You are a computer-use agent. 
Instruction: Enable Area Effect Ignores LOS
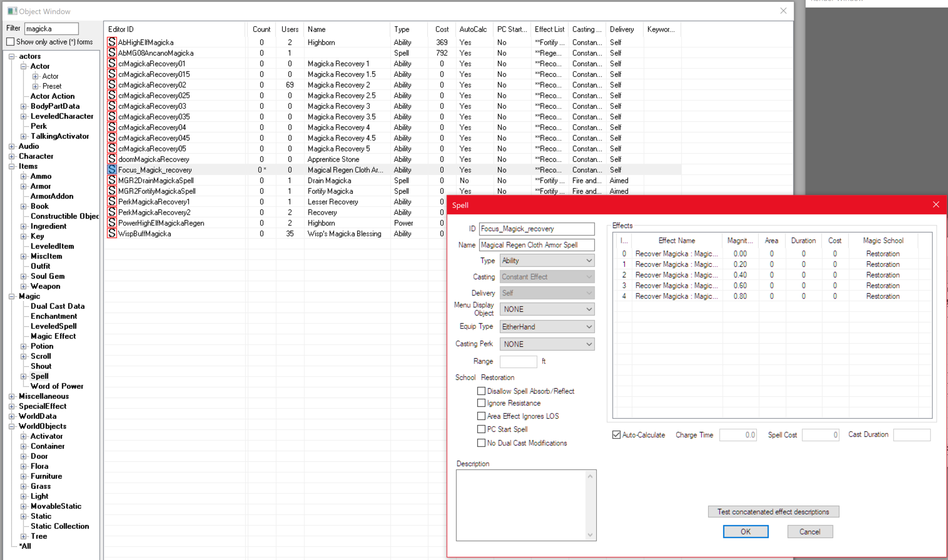[481, 416]
